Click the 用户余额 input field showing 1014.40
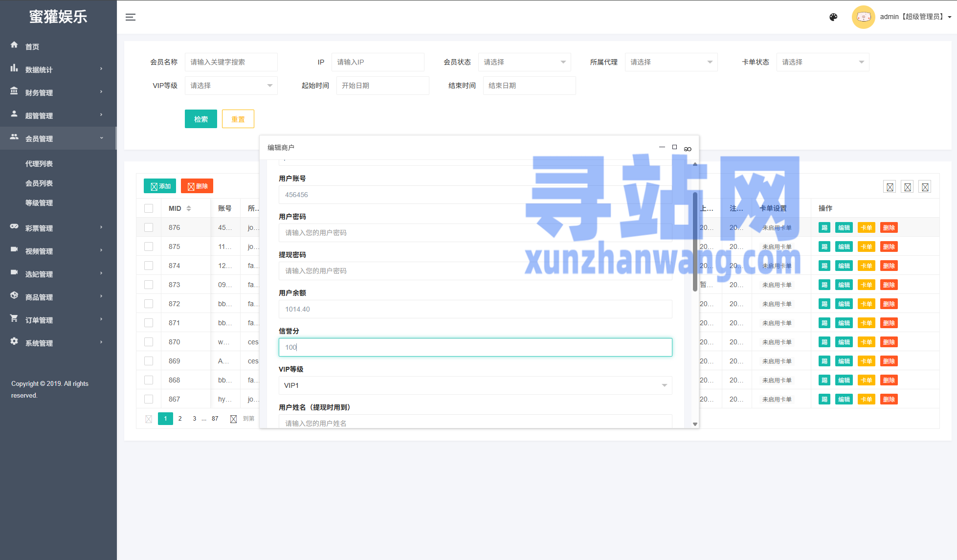The width and height of the screenshot is (957, 560). 475,309
